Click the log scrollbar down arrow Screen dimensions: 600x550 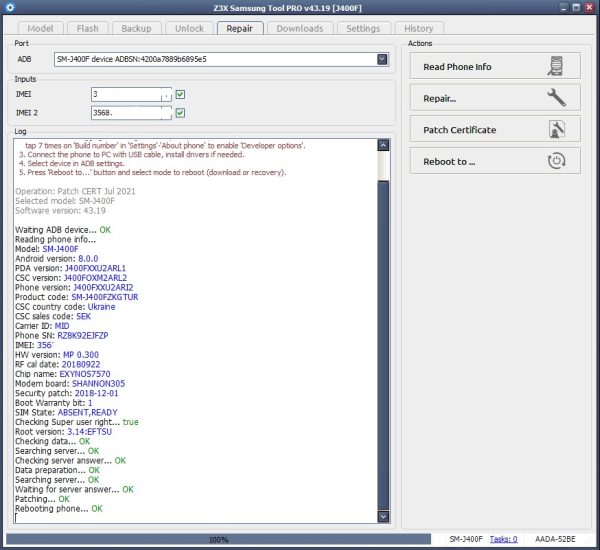tap(383, 517)
